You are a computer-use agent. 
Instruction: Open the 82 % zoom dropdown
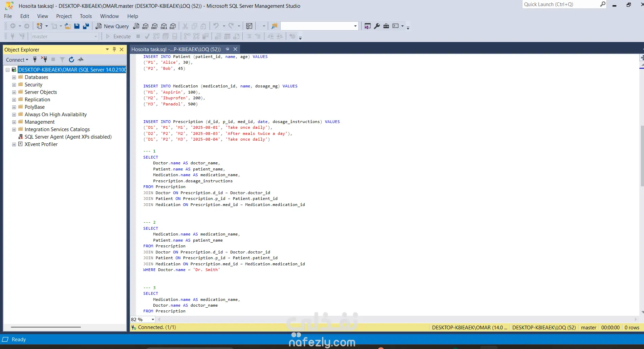click(153, 320)
